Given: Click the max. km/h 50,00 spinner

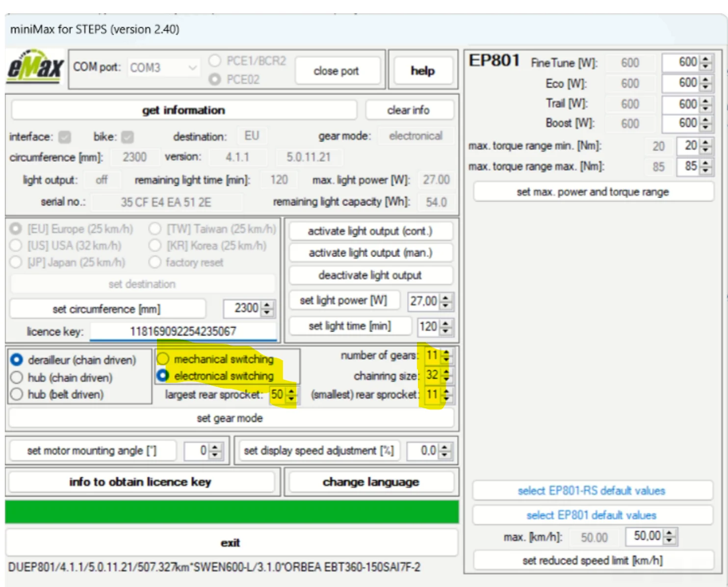Looking at the screenshot, I should click(651, 536).
